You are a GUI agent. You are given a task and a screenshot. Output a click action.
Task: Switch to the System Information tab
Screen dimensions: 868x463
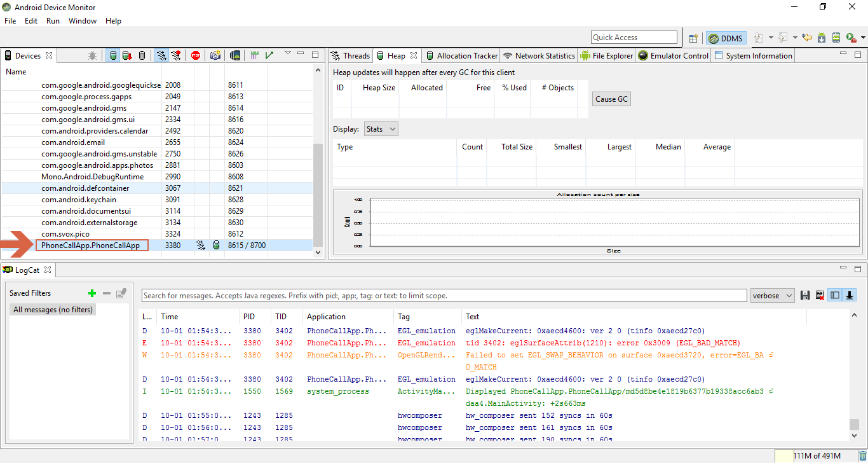coord(754,56)
